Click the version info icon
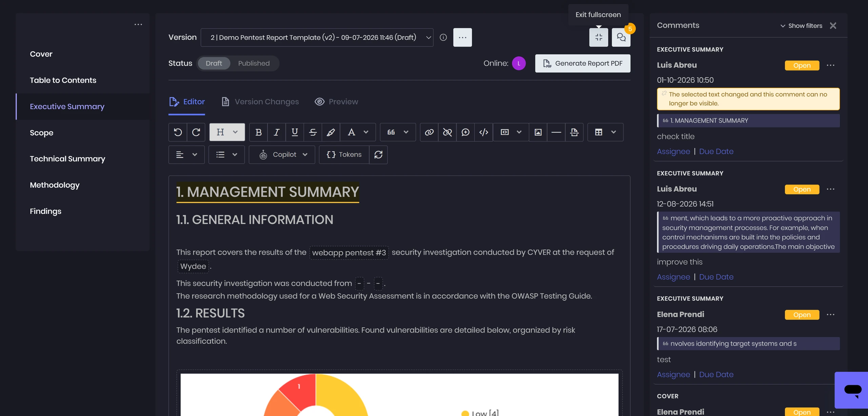The image size is (868, 416). [x=443, y=37]
